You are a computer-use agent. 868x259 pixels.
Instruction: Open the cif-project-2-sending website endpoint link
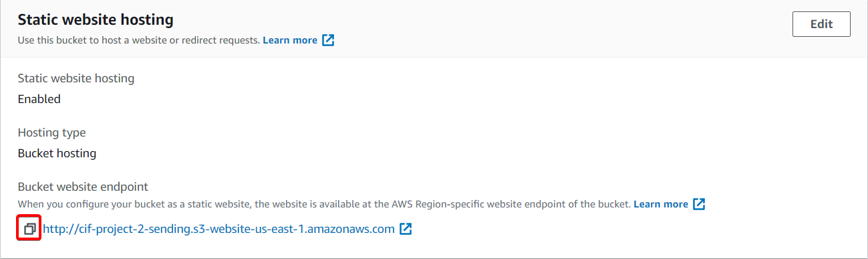pos(219,229)
